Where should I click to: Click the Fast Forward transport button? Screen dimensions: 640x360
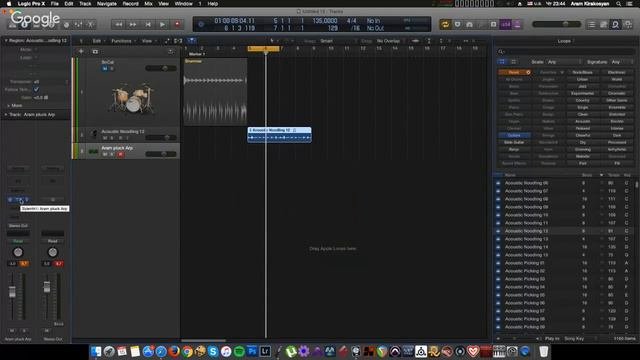coord(133,24)
